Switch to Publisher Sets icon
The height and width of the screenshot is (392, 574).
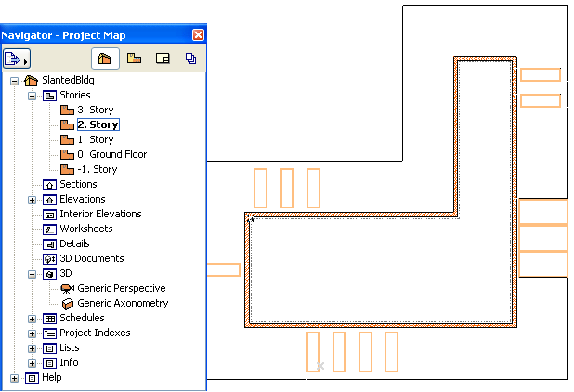coord(190,59)
